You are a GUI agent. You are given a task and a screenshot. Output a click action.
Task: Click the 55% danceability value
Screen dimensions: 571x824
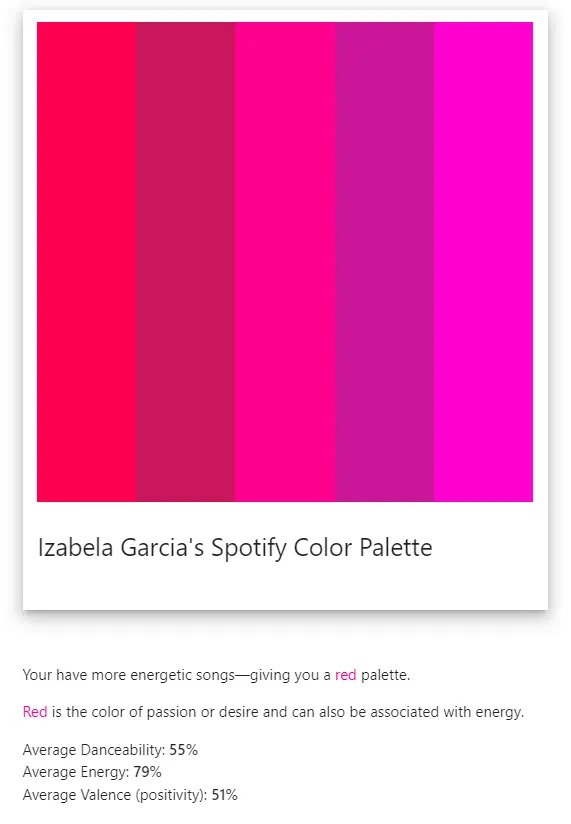click(x=183, y=750)
